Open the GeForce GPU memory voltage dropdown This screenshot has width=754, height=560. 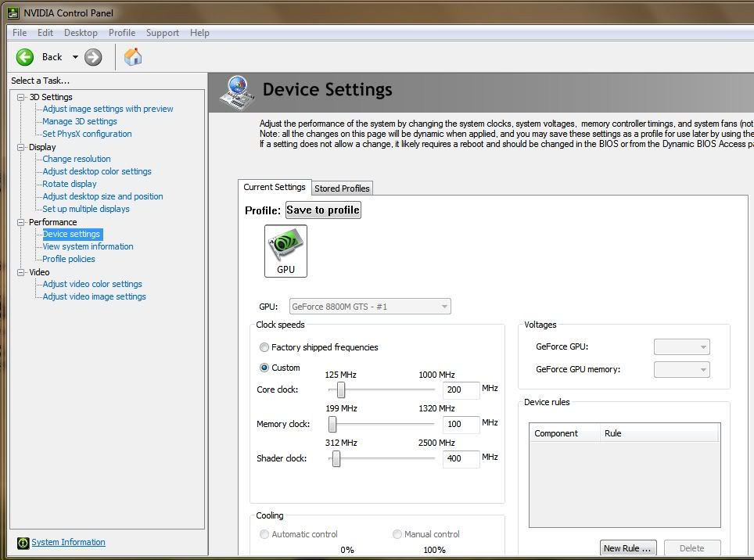(x=682, y=369)
